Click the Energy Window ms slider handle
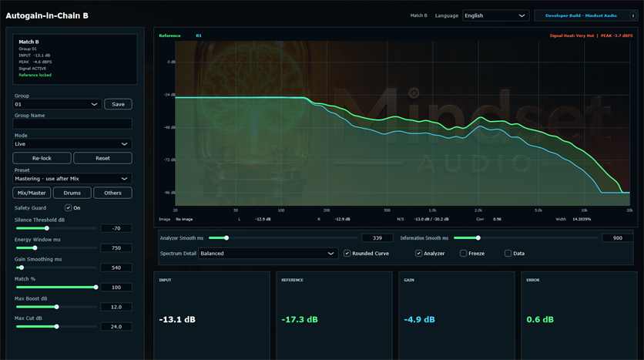Screen dimensions: 644x360 pos(35,247)
